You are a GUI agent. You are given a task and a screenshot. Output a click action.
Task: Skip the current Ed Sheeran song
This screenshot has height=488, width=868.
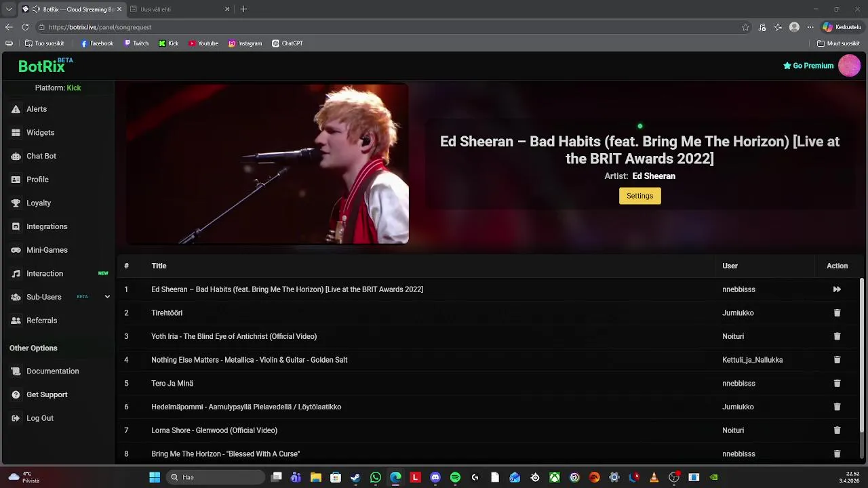pos(837,289)
